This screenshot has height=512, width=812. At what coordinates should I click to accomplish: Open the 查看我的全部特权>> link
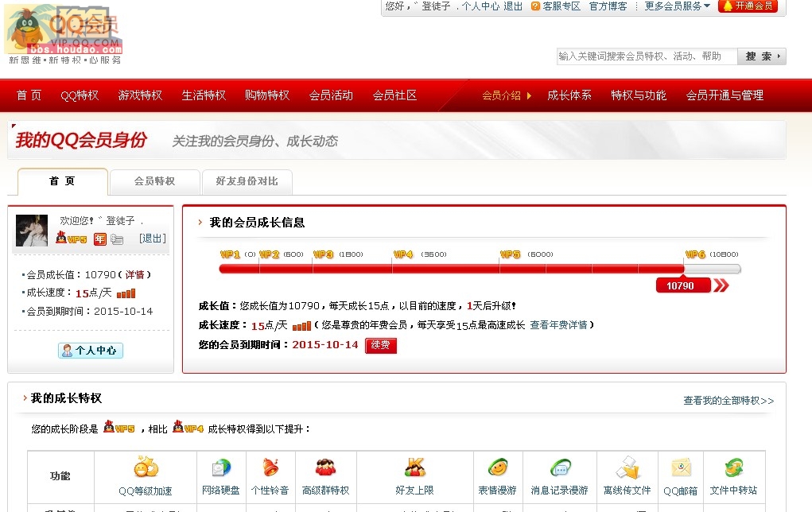point(728,401)
